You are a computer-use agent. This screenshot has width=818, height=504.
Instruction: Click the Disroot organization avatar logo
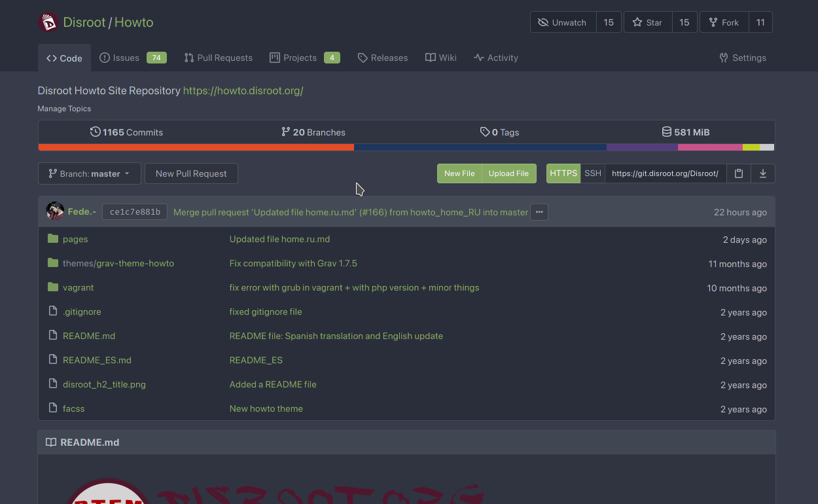(x=48, y=22)
